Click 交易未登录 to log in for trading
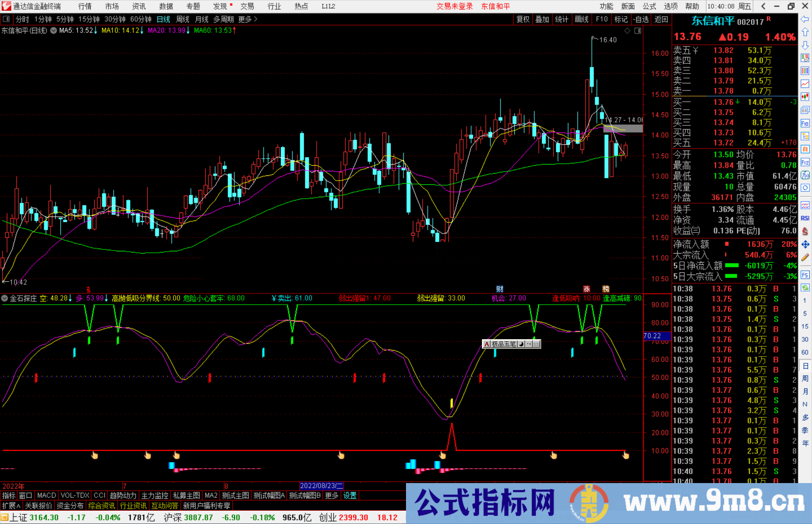 454,6
